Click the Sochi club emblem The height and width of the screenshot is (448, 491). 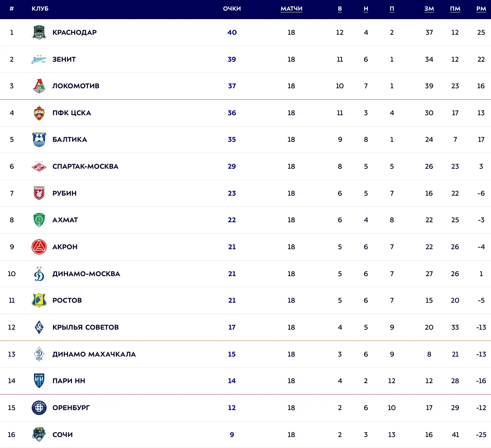pyautogui.click(x=39, y=434)
